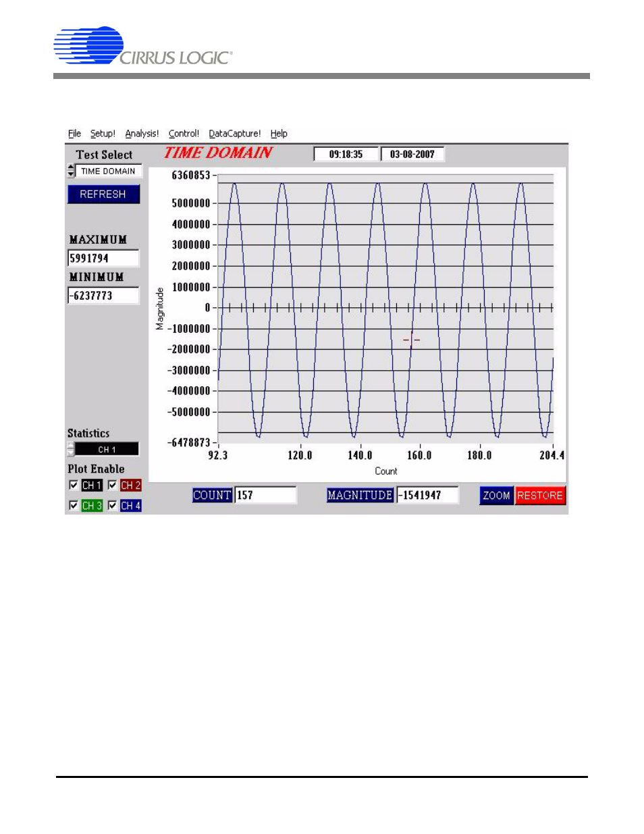644x834 pixels.
Task: Click the TIME DOMAIN red title
Action: pyautogui.click(x=218, y=153)
